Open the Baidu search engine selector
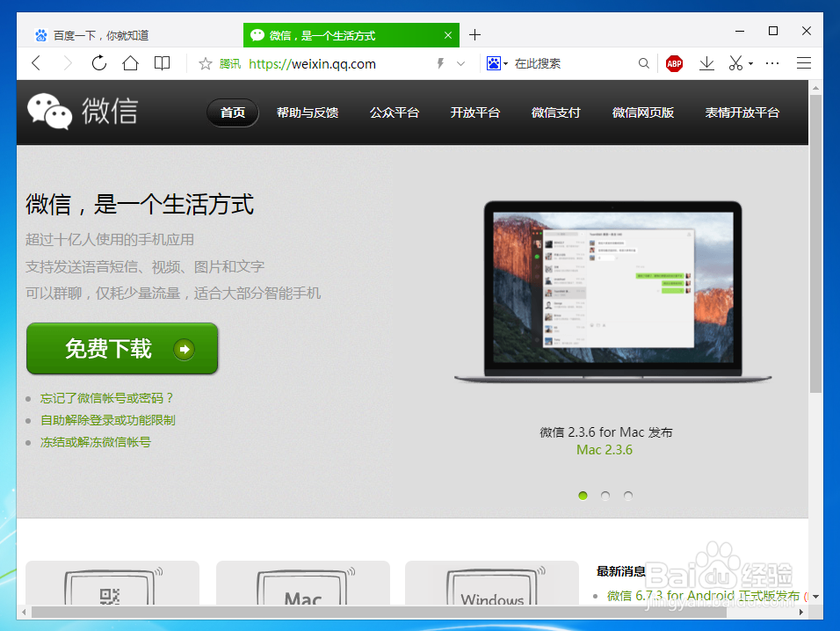The height and width of the screenshot is (631, 840). coord(496,63)
